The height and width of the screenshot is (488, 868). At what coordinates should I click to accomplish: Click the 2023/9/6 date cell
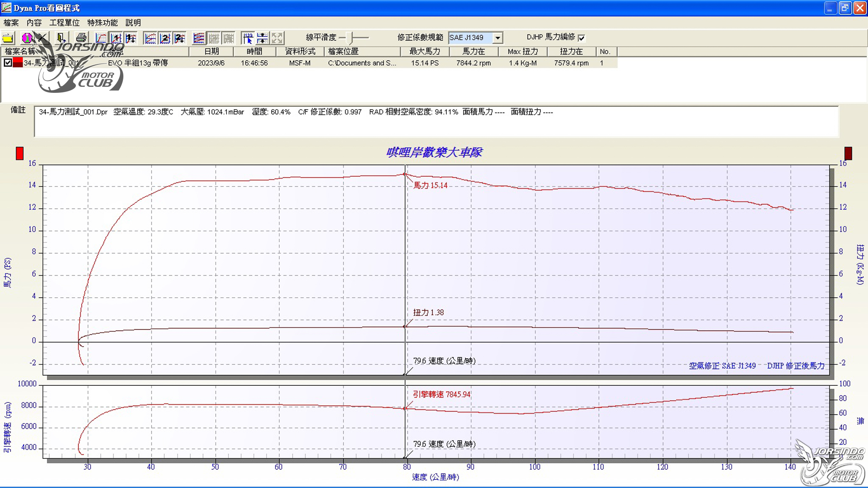click(211, 63)
